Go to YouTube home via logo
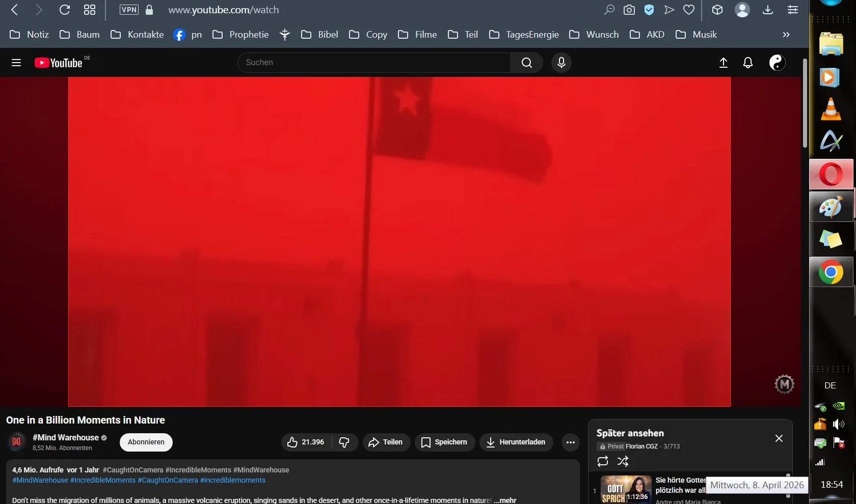This screenshot has width=856, height=504. coord(58,63)
